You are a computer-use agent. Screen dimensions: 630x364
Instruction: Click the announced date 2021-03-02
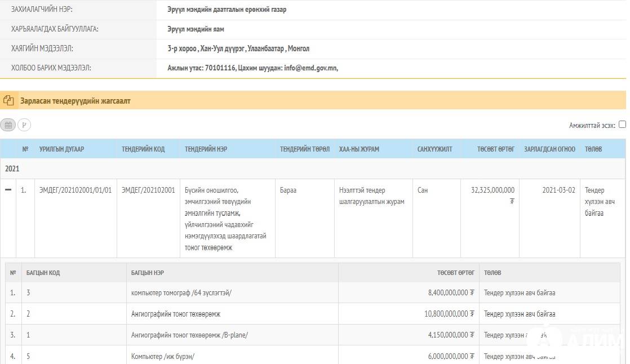click(x=558, y=190)
